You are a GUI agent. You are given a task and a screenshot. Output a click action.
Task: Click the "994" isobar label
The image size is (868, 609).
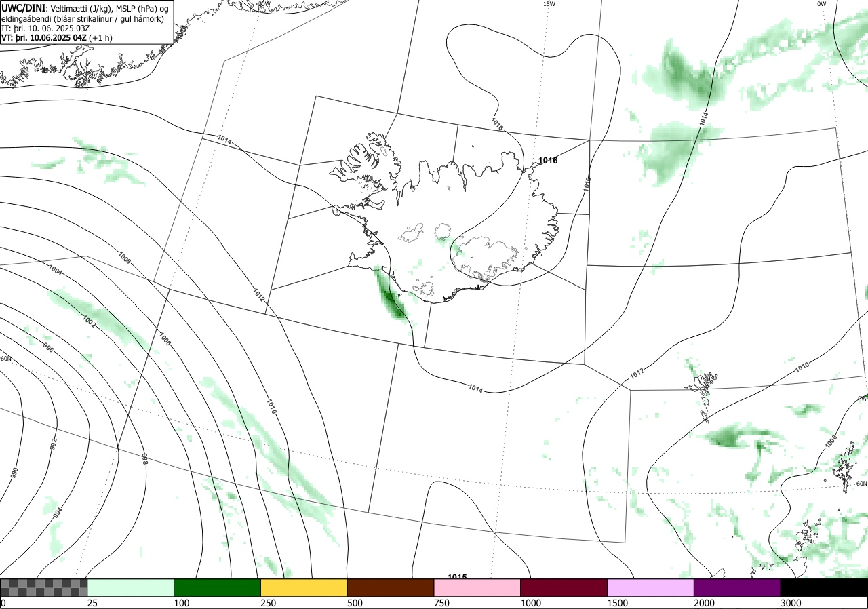click(x=58, y=512)
